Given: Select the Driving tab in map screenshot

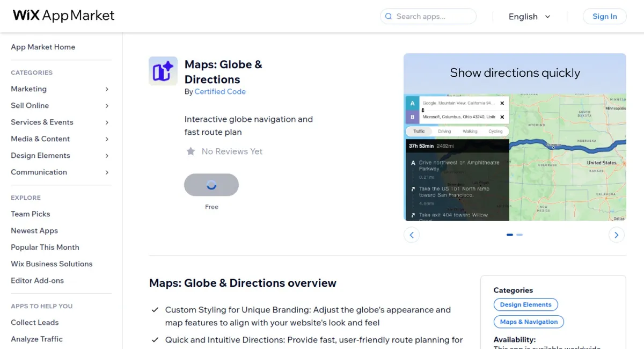Looking at the screenshot, I should click(x=444, y=131).
